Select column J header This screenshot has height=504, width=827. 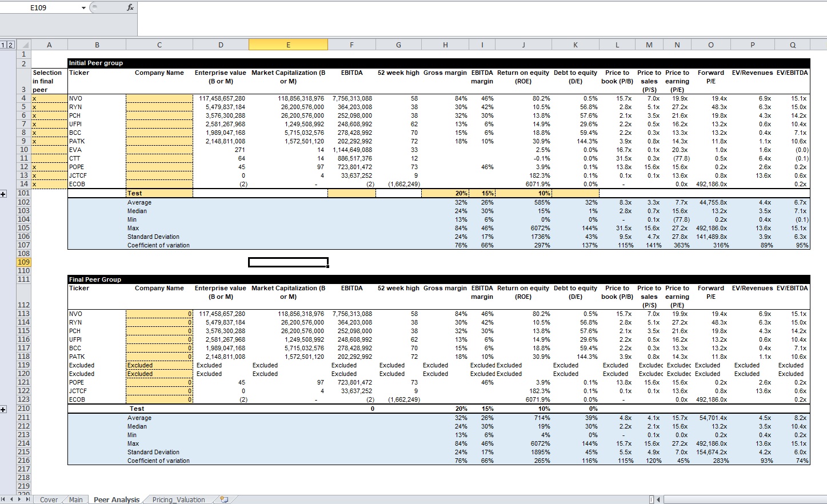tap(523, 45)
